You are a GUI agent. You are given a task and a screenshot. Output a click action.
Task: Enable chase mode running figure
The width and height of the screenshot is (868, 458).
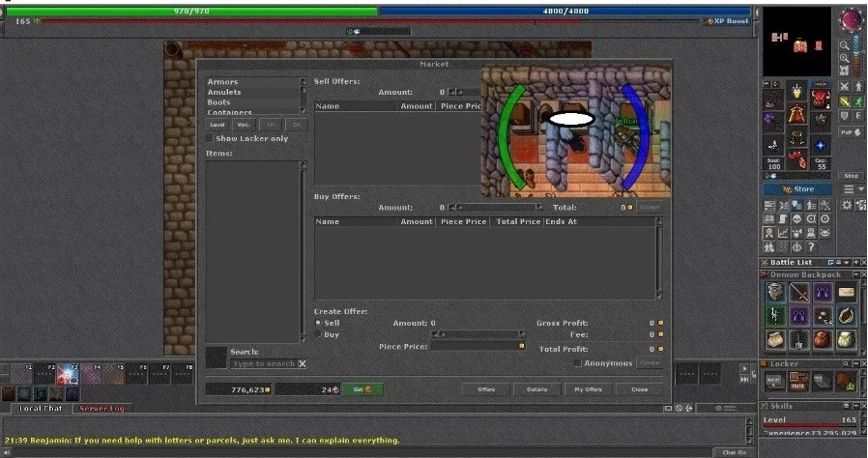click(x=858, y=101)
